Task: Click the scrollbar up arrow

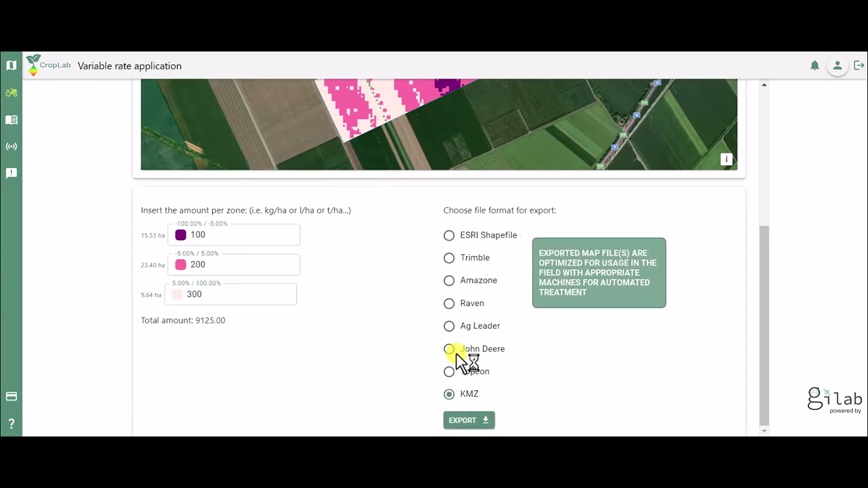Action: pos(764,85)
